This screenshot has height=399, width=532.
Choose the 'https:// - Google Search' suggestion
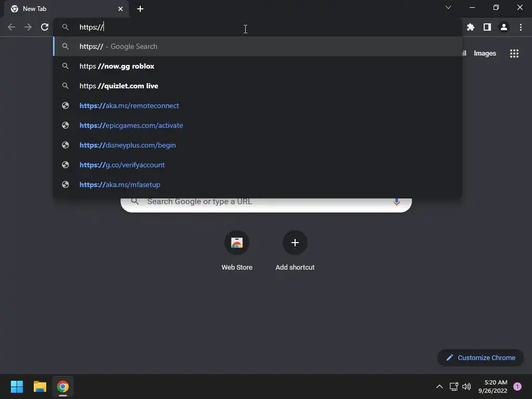pyautogui.click(x=258, y=46)
